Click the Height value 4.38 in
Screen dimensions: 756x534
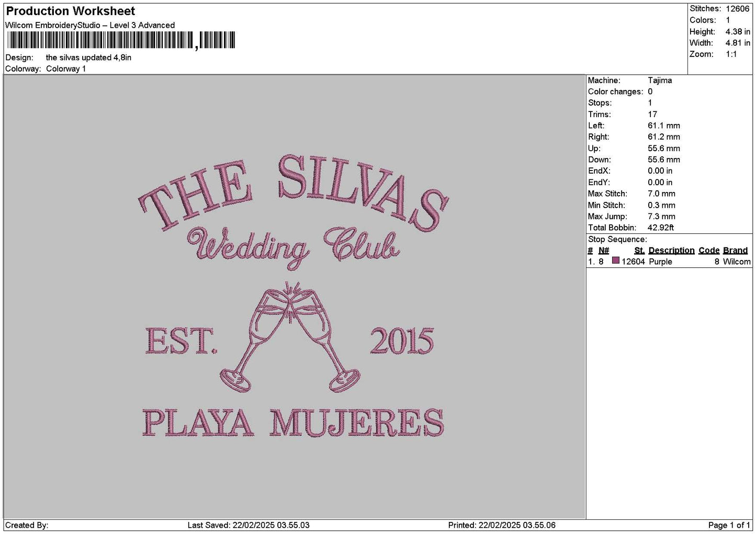tap(738, 31)
